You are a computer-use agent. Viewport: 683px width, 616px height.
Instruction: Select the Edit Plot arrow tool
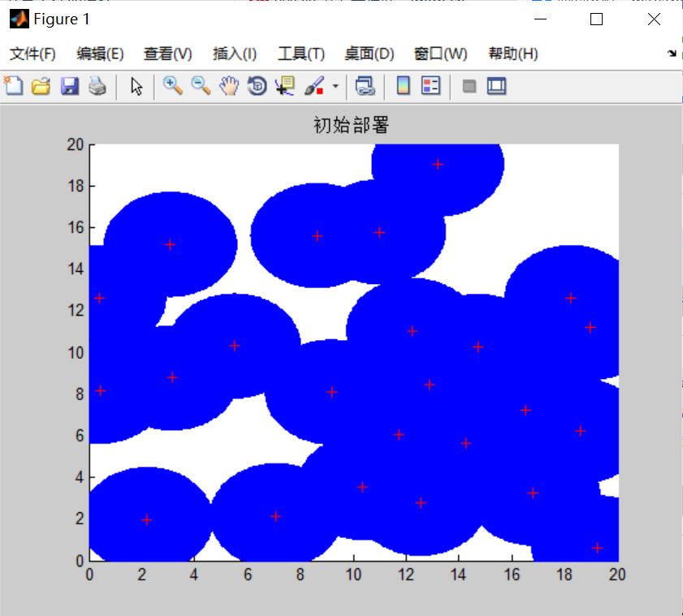point(135,84)
